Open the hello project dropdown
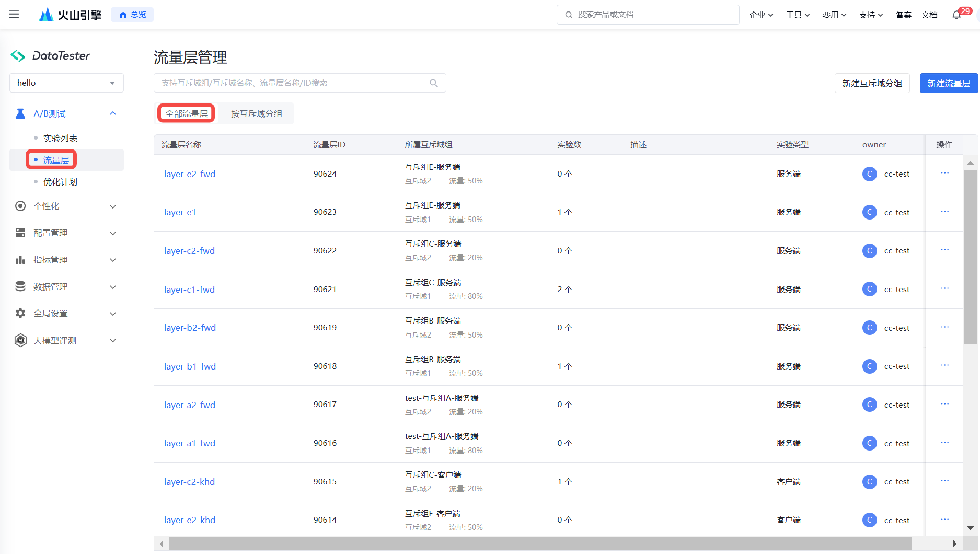Screen dimensions: 980x554 (66, 83)
